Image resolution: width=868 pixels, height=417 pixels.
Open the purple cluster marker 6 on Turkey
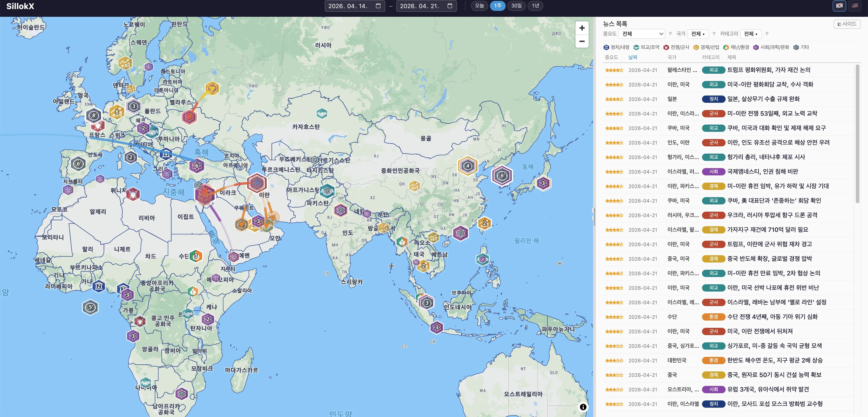click(197, 166)
